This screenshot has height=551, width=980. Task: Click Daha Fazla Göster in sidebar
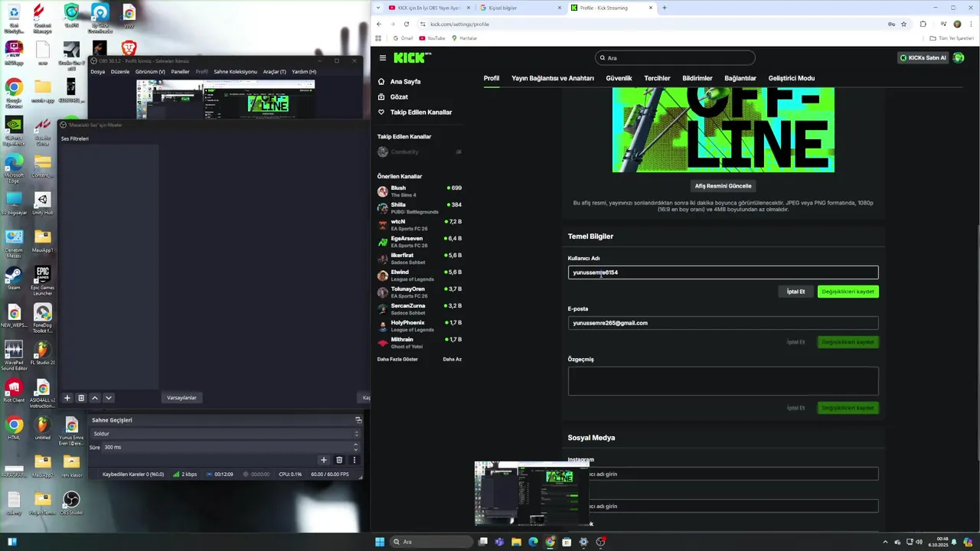(397, 359)
